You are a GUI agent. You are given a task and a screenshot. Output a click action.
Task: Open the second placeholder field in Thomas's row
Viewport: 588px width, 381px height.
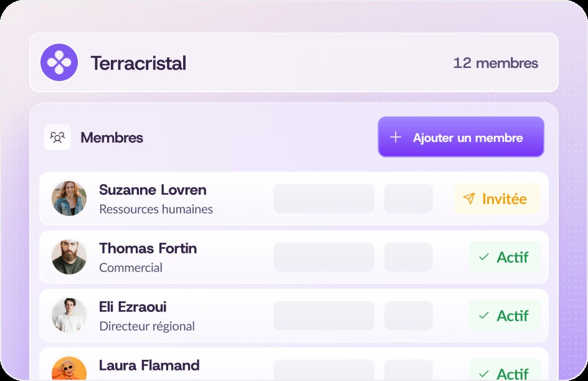pos(409,256)
